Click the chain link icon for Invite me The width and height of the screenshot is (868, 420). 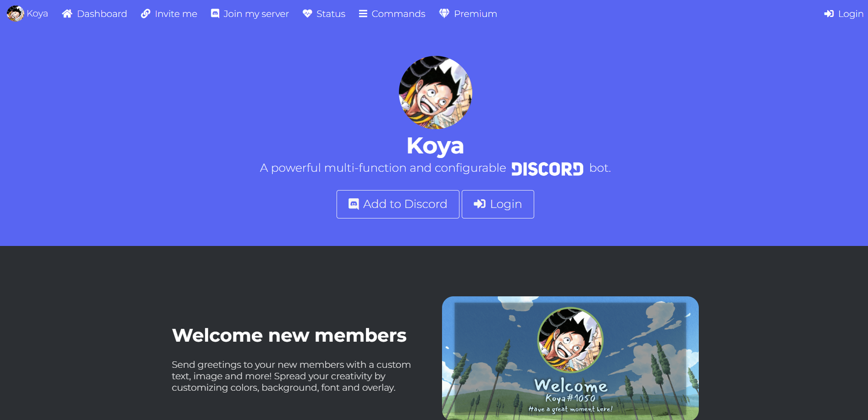point(145,14)
